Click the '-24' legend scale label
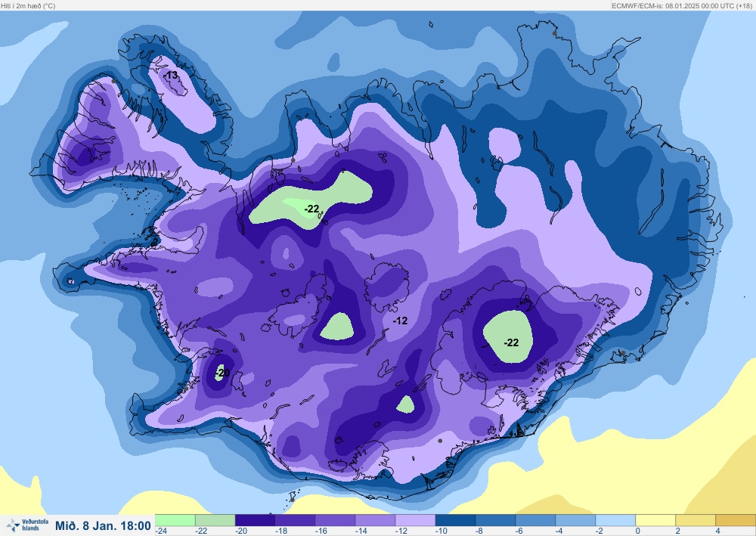Viewport: 756px width, 536px height. pyautogui.click(x=161, y=531)
